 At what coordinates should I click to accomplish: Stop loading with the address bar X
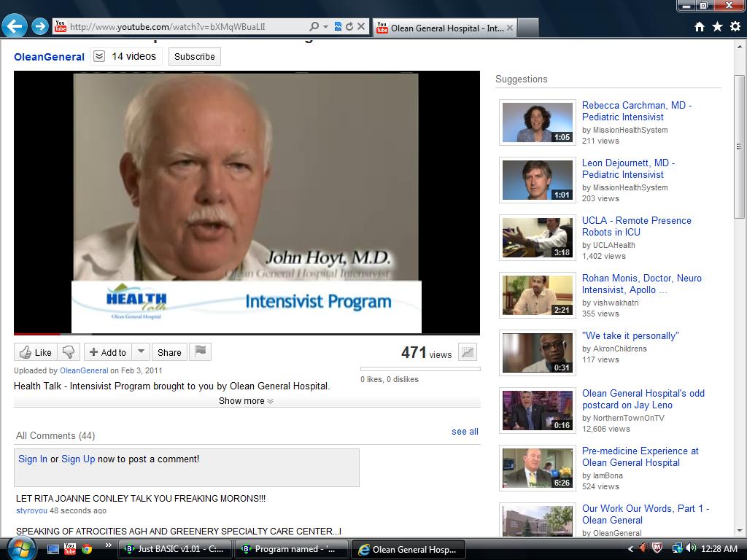(x=361, y=27)
